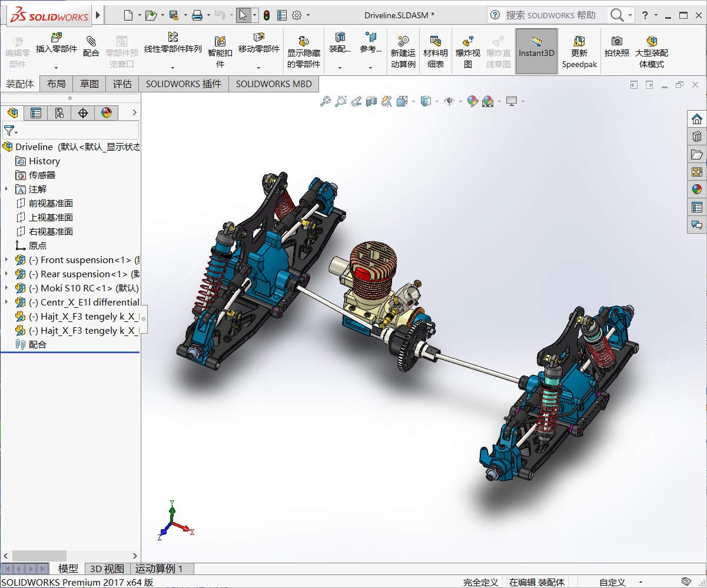Click 移动零部件 move component tool
The width and height of the screenshot is (707, 588).
[x=259, y=44]
